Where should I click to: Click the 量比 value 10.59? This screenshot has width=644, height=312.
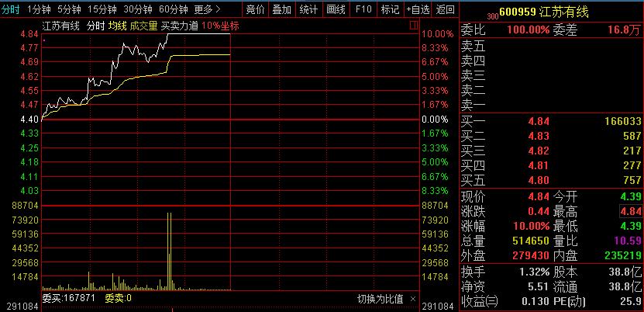(627, 241)
